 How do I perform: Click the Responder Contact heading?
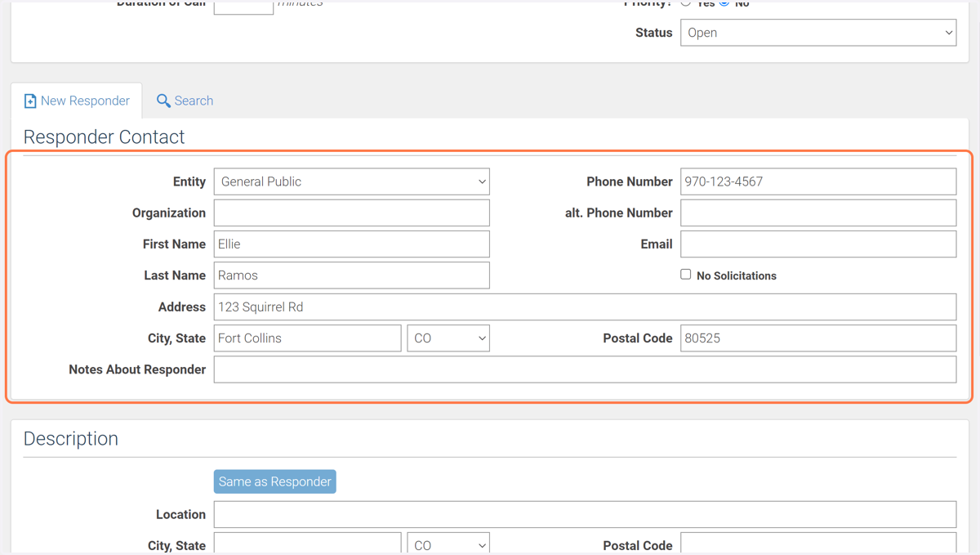coord(104,137)
